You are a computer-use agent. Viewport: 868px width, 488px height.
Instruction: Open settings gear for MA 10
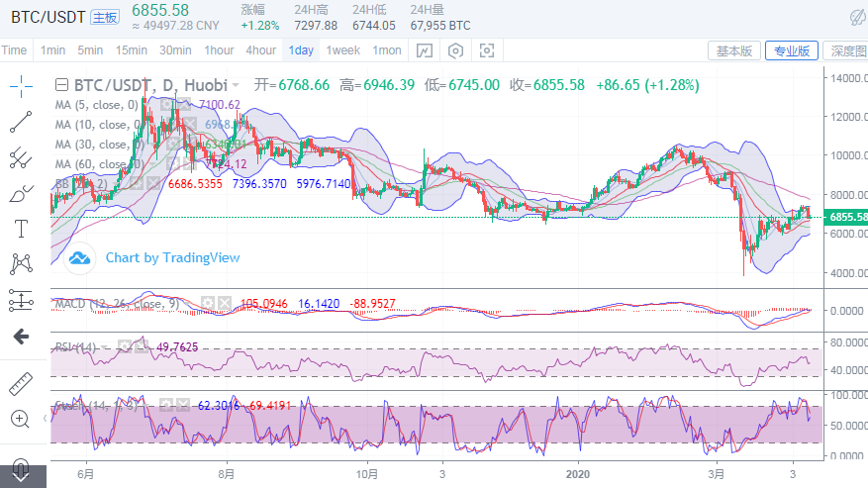[x=173, y=125]
